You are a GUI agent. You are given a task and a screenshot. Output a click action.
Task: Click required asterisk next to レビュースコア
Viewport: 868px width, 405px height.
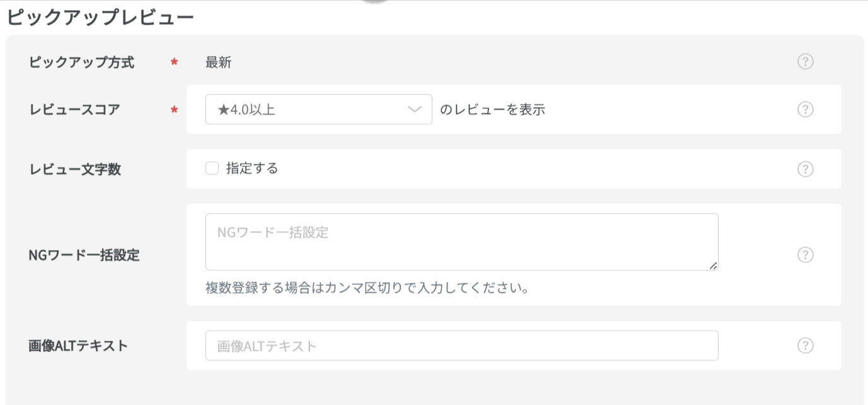tap(174, 110)
